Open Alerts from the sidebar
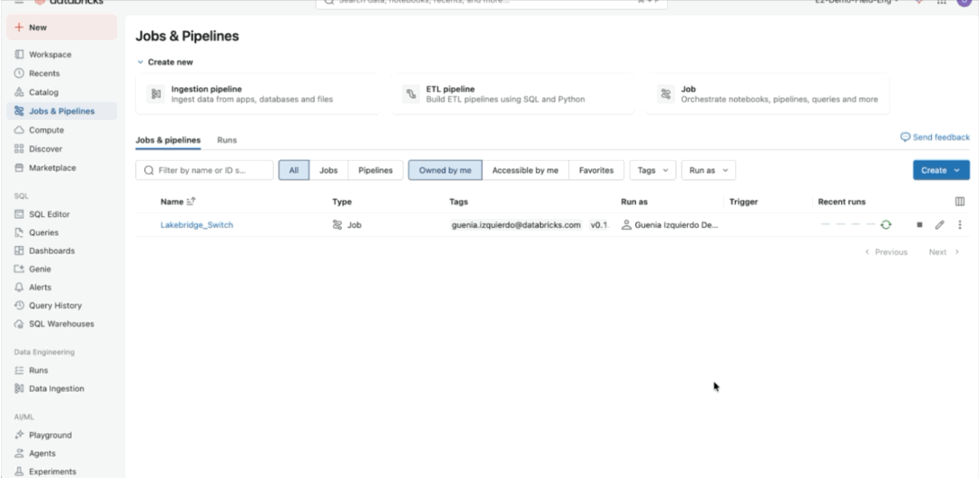 pos(62,287)
